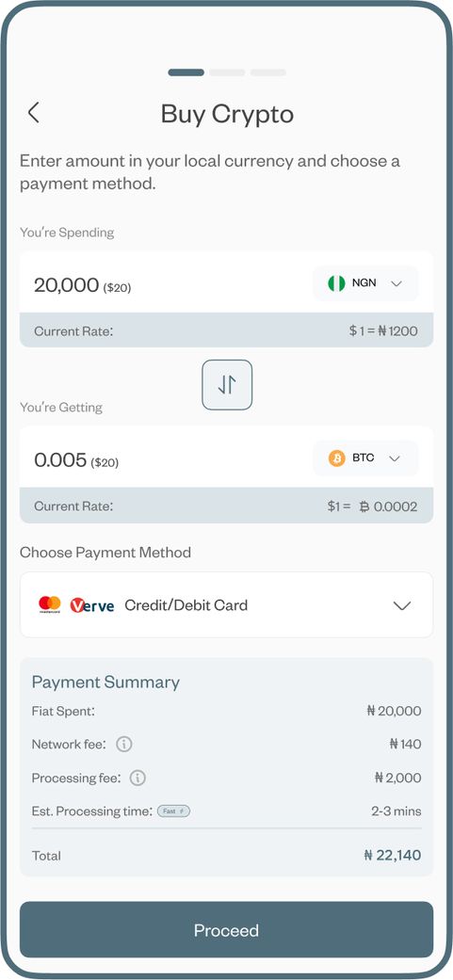Tap the swap currencies arrows icon
Screen dimensions: 453x980
227,385
